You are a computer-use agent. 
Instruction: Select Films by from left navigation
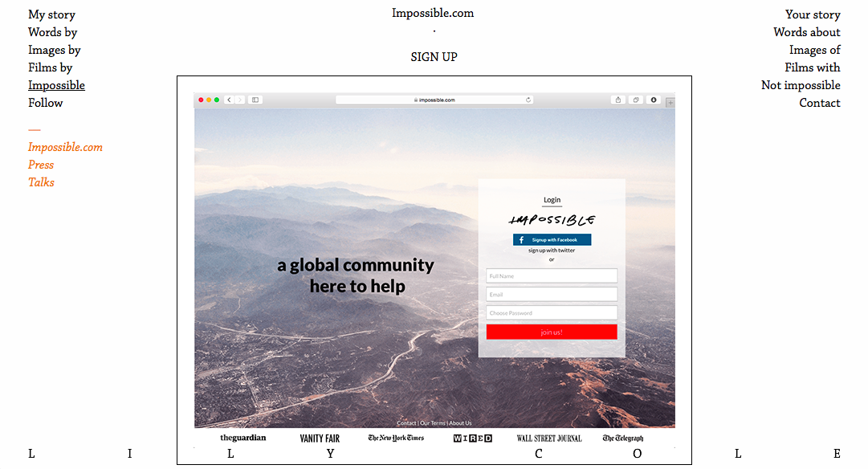pos(50,67)
